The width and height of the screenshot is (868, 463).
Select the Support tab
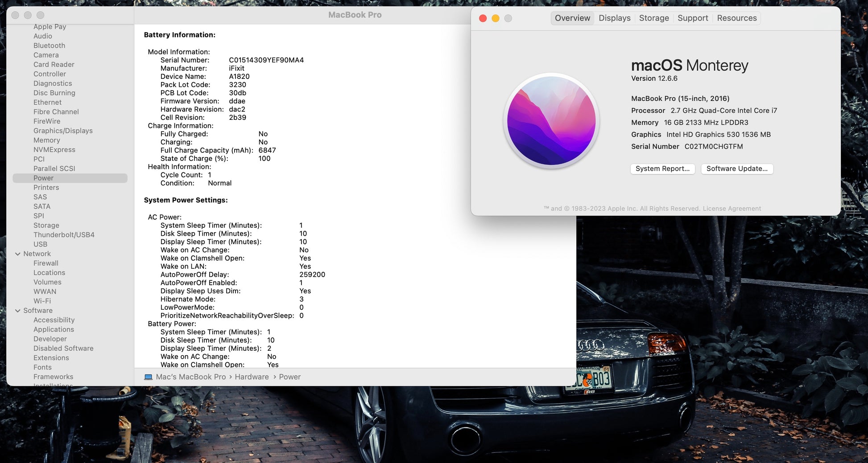(692, 18)
